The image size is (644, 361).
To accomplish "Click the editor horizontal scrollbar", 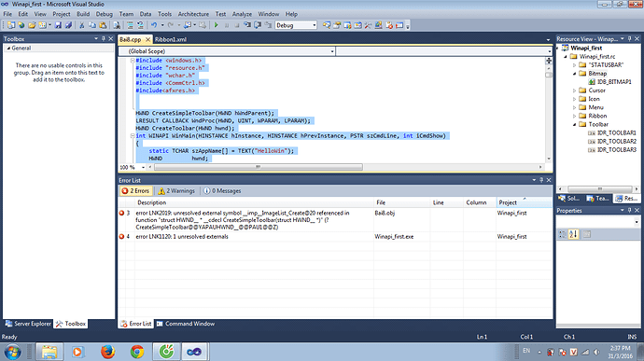I will coord(258,167).
